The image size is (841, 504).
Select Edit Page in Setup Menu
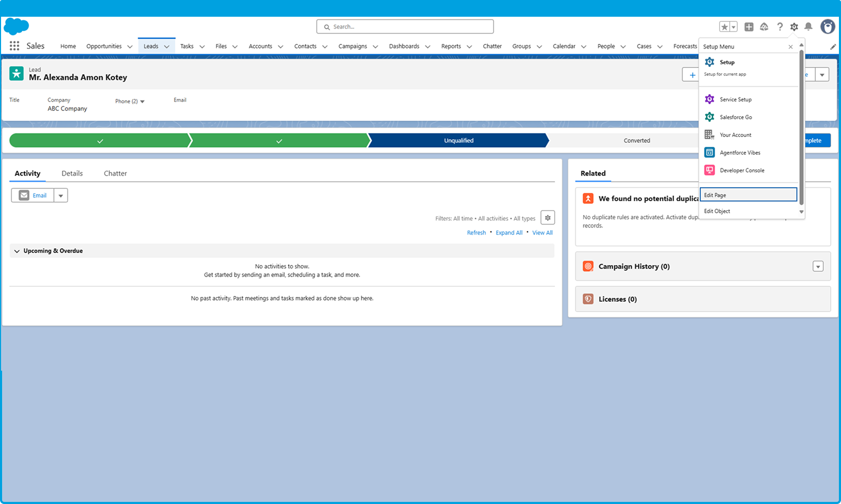coord(748,195)
